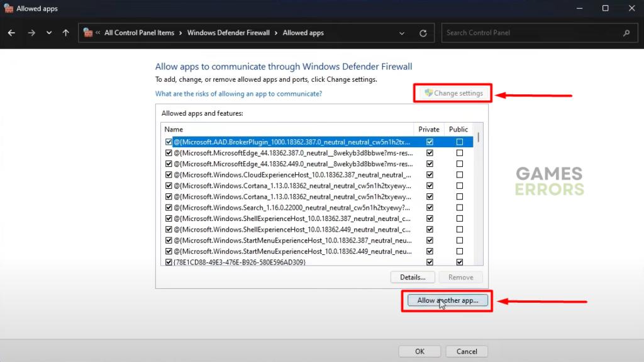The height and width of the screenshot is (362, 644).
Task: Enable Public checkbox for first MicrosoftEdge entry
Action: 460,153
